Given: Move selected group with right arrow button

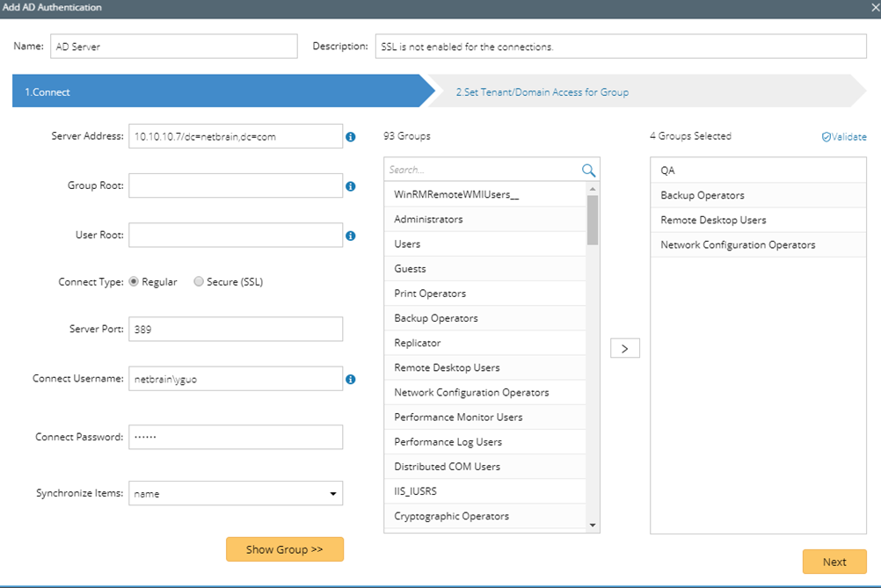Looking at the screenshot, I should click(x=624, y=348).
